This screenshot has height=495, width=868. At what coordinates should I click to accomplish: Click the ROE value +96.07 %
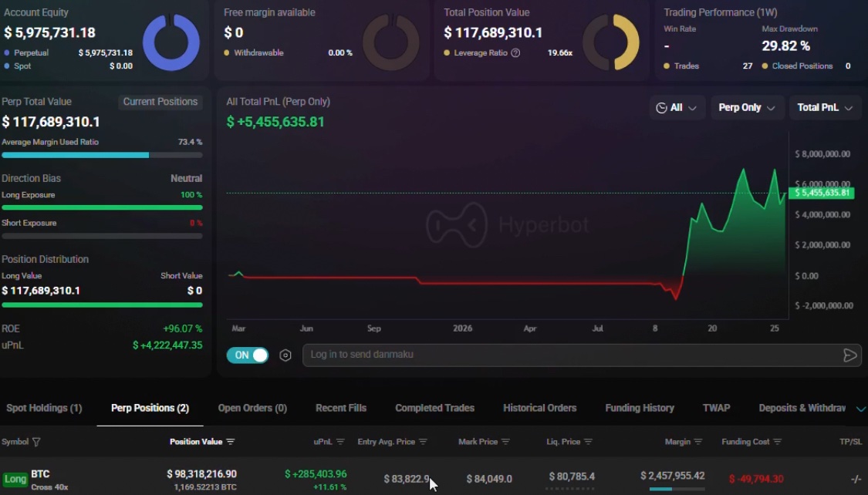183,328
